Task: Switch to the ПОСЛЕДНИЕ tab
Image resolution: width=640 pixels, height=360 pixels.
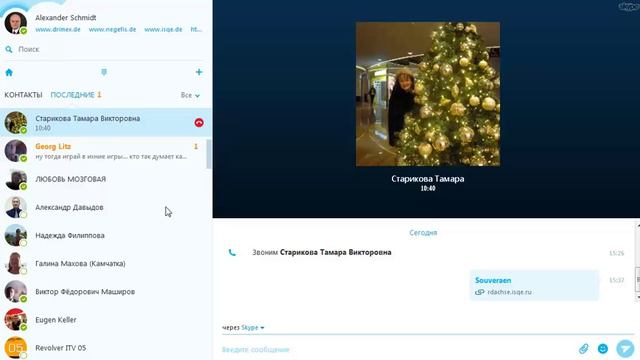Action: click(73, 95)
